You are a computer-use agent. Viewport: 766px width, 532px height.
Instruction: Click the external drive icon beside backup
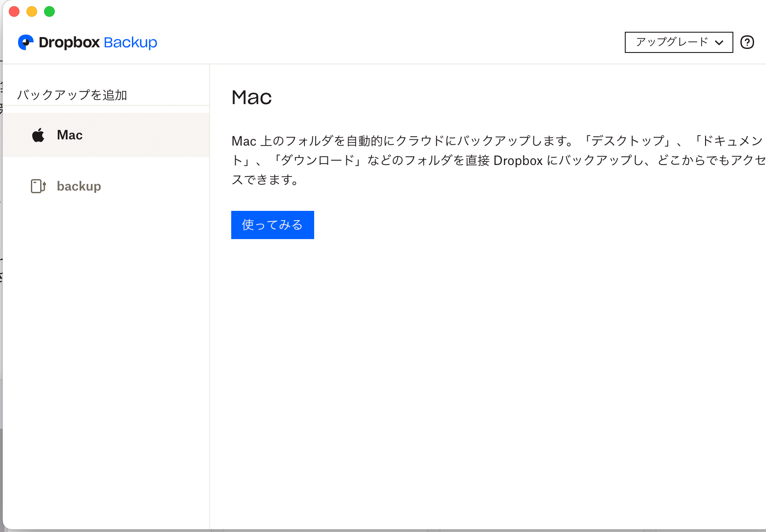38,186
